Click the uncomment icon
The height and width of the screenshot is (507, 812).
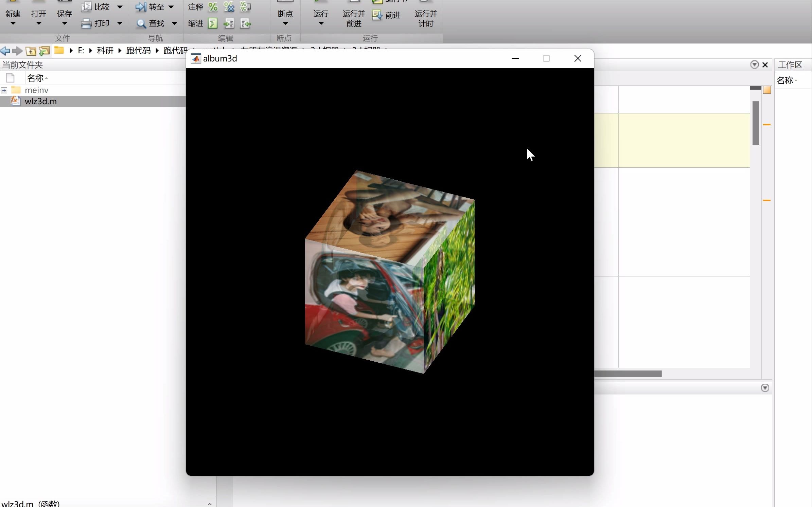tap(229, 7)
